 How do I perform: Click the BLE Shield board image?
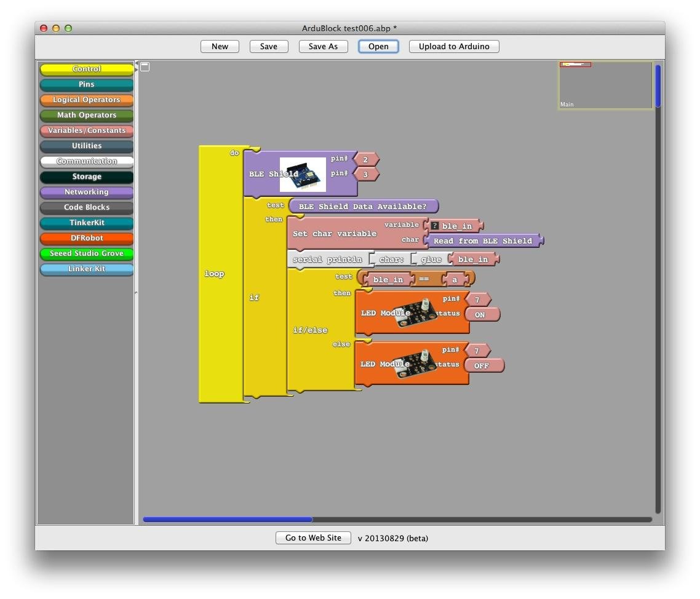pos(303,175)
